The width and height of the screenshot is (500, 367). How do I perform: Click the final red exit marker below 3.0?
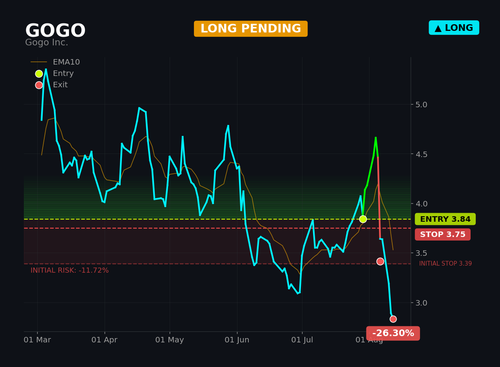[x=393, y=319]
